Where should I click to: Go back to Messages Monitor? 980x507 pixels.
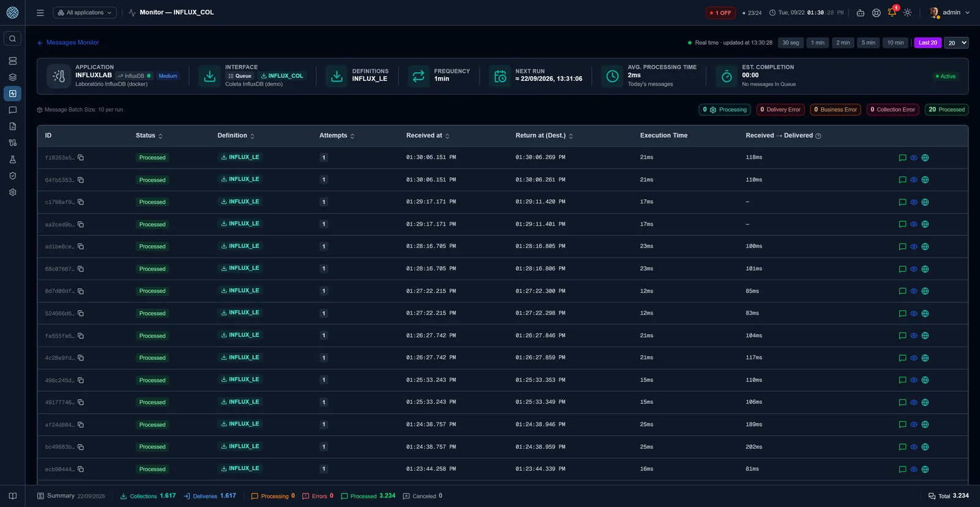coord(68,43)
